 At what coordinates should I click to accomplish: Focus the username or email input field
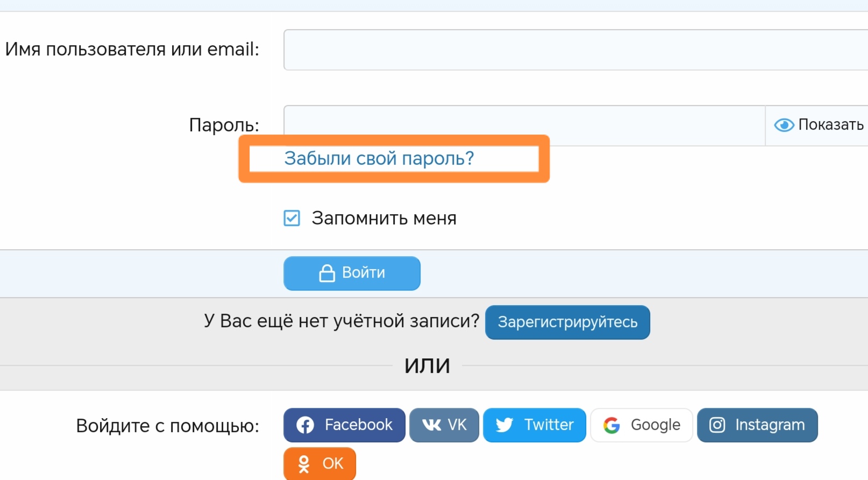click(575, 50)
